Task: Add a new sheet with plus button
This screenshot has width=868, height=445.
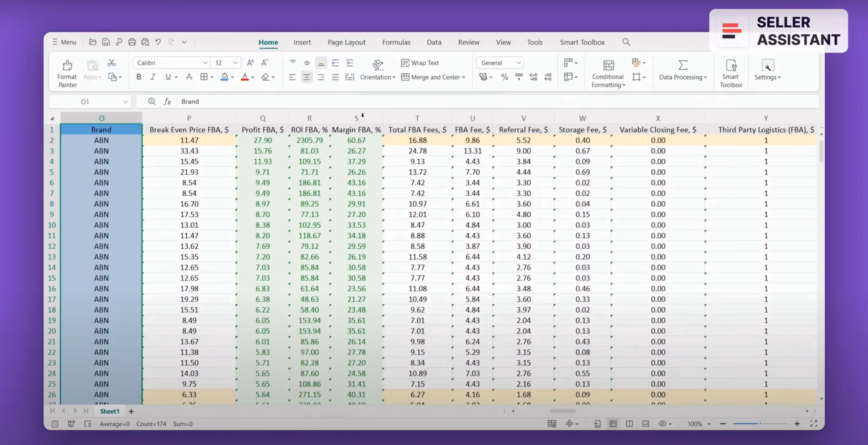Action: click(x=131, y=411)
